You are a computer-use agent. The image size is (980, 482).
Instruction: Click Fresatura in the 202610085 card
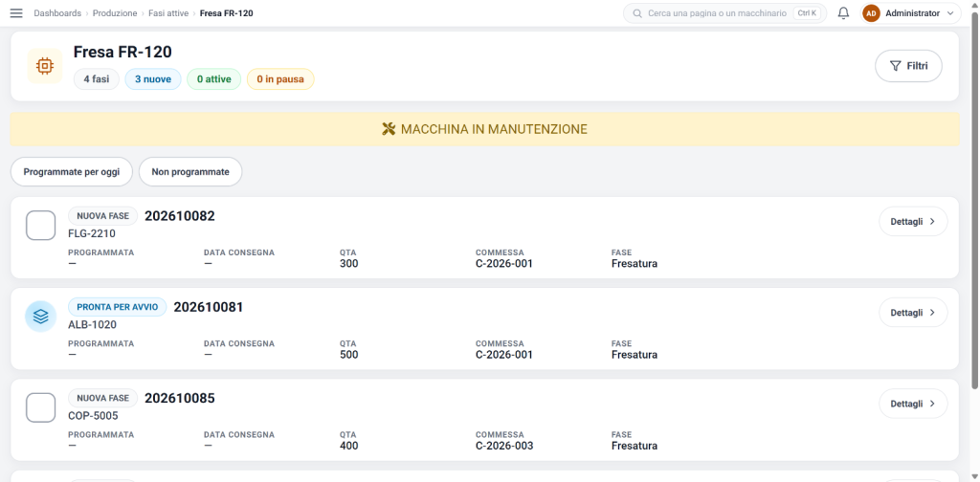point(635,446)
